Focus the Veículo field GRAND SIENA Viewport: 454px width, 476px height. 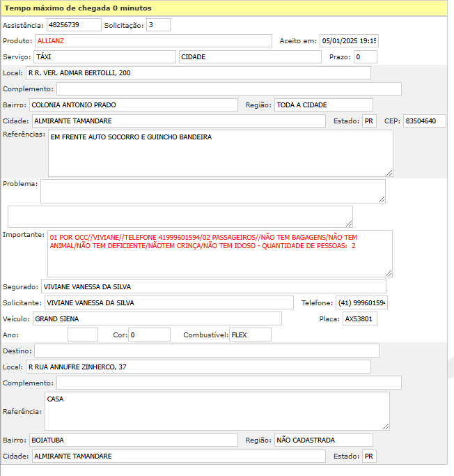pos(157,318)
